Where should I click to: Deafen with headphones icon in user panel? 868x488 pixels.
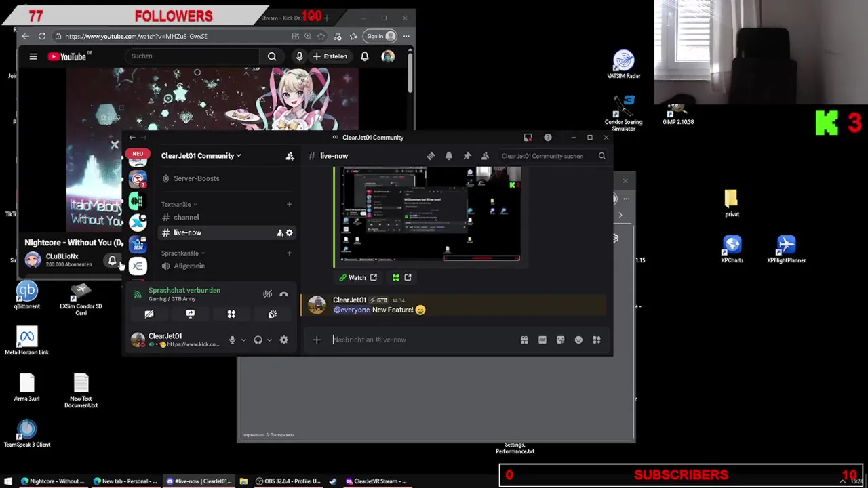pos(258,340)
